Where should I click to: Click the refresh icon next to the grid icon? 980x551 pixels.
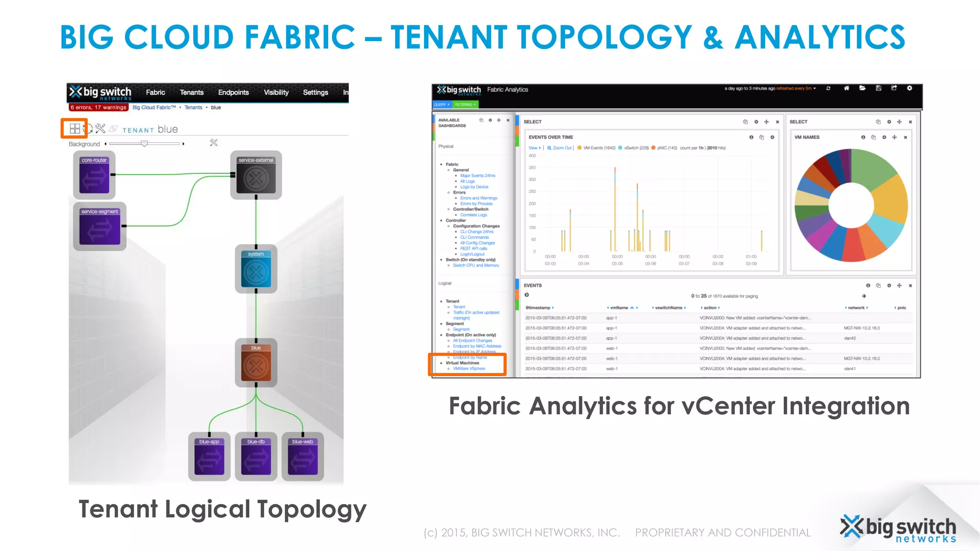89,129
